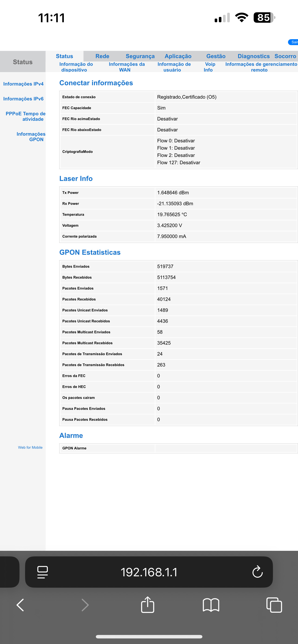Screen dimensions: 298x644
Task: Tap the Safari reload page icon
Action: coord(257,572)
